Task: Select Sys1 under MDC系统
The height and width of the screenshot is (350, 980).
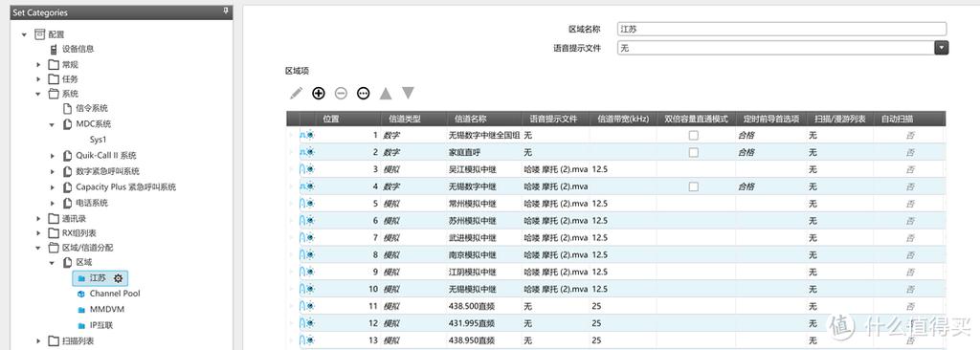Action: pos(99,140)
